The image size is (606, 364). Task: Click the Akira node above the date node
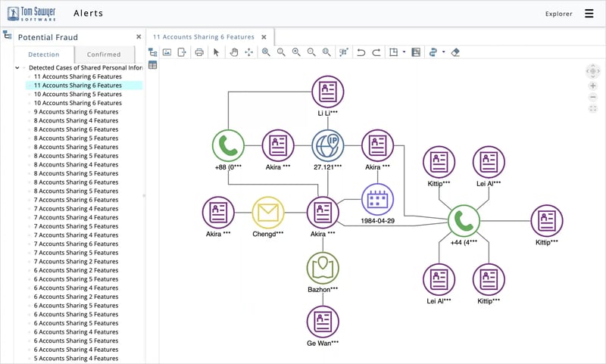click(377, 145)
